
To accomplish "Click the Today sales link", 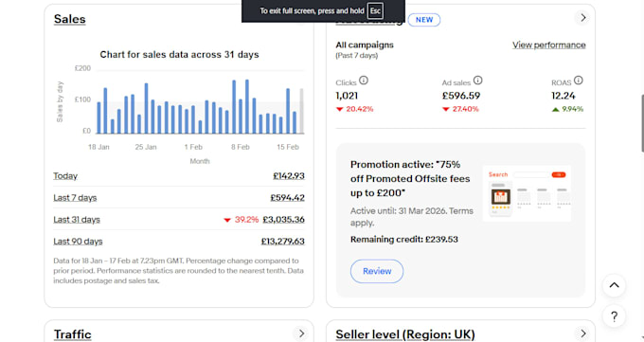I will 65,176.
